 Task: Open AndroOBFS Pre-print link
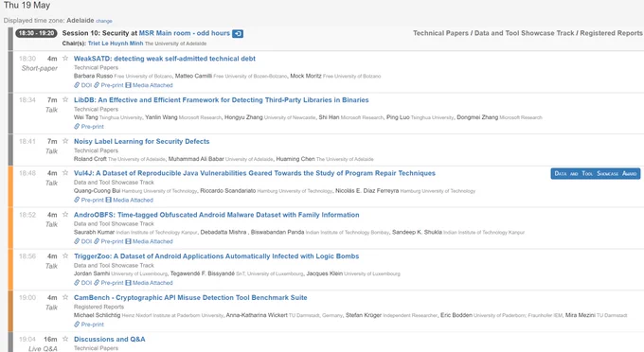(x=108, y=241)
